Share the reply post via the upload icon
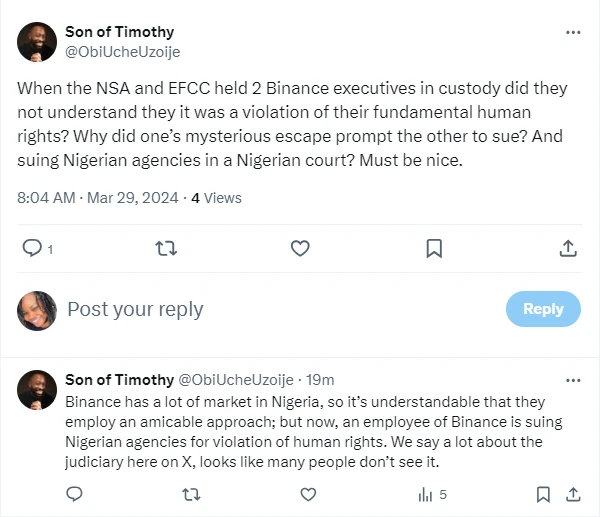600x517 pixels. (573, 494)
